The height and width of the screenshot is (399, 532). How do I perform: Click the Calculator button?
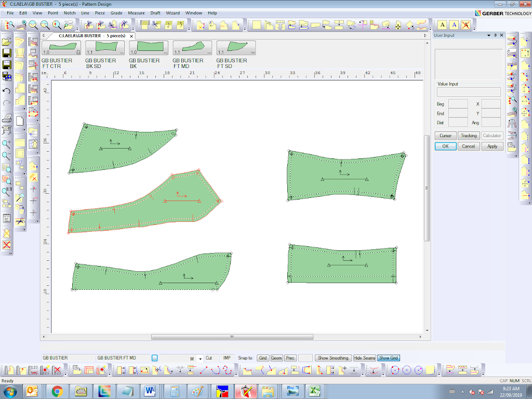tap(493, 136)
